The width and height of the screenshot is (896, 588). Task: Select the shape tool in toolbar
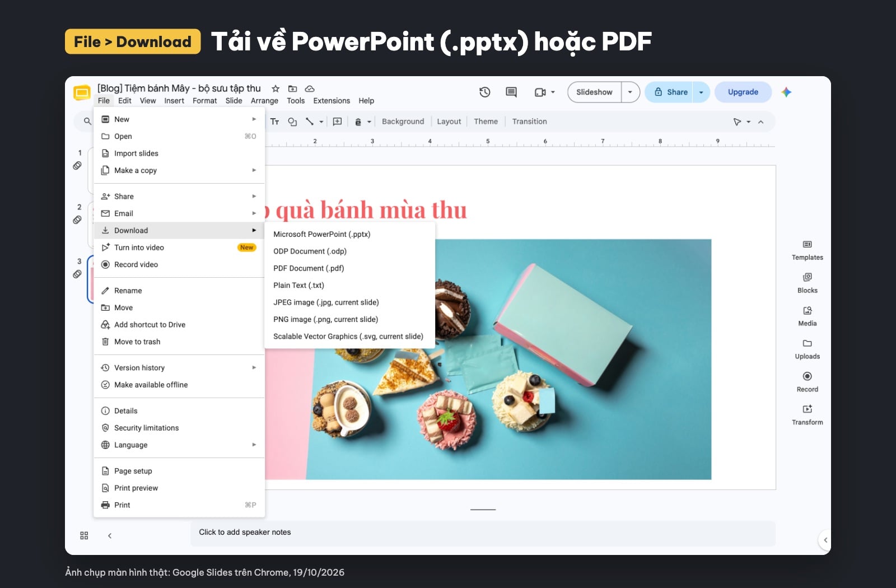click(x=292, y=122)
